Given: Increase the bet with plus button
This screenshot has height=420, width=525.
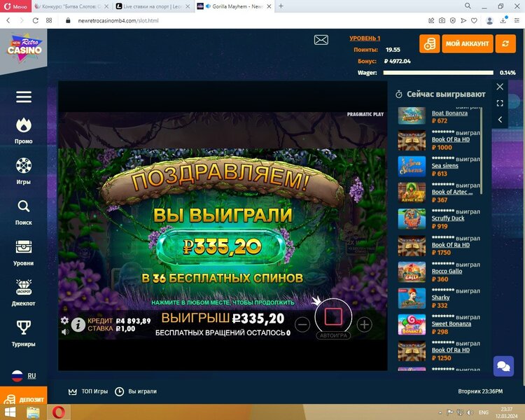Looking at the screenshot, I should click(364, 325).
